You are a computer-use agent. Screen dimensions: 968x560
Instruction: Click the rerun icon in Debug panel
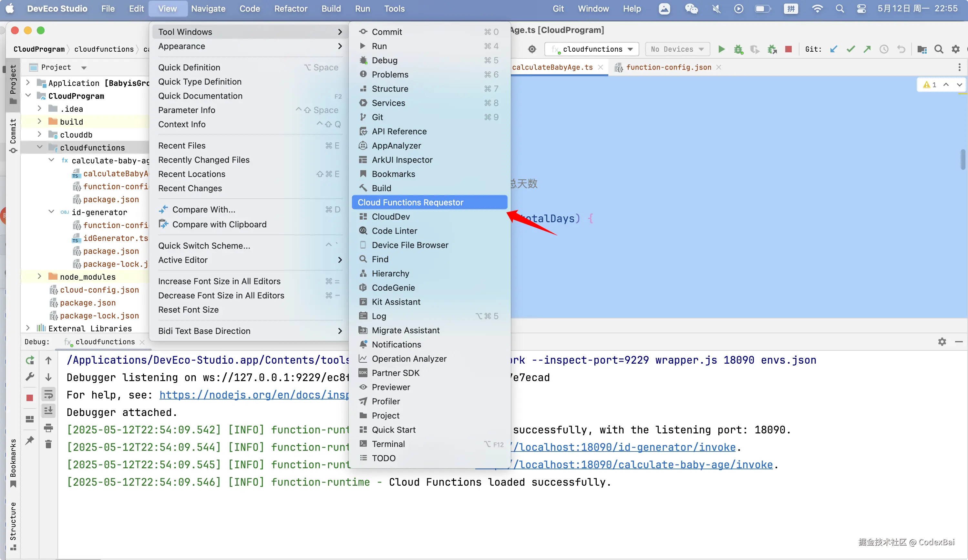[x=30, y=360]
